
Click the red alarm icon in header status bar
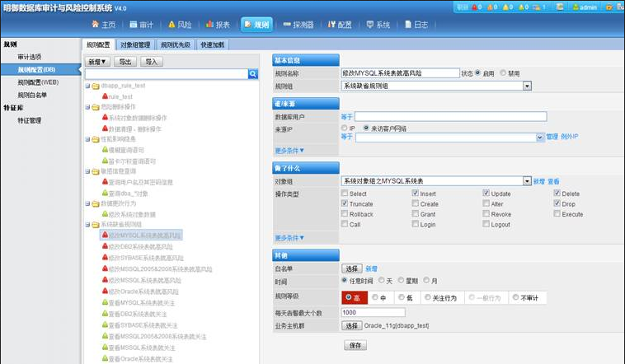(474, 7)
